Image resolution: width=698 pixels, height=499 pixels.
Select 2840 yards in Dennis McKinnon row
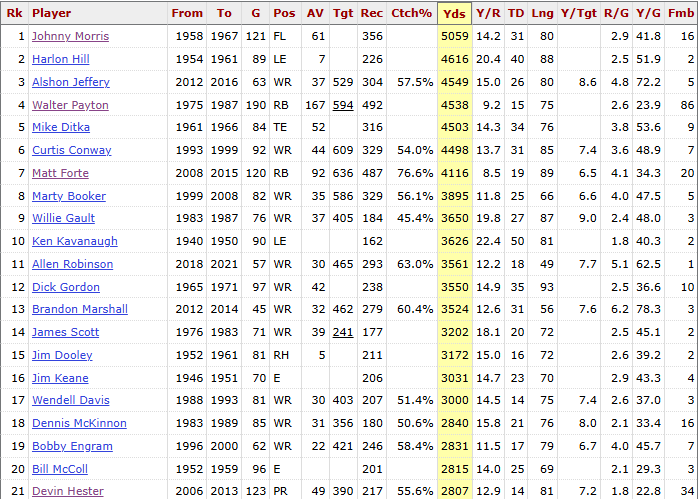455,423
